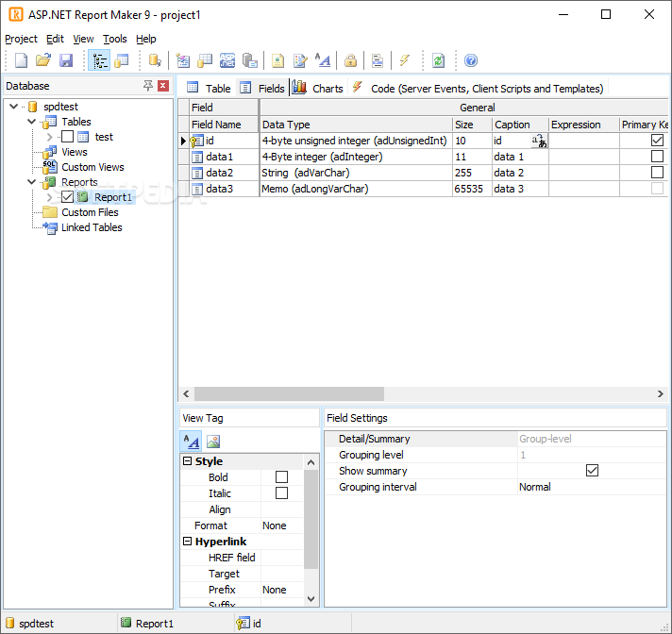Click the horizontal scrollbar thumb
Image resolution: width=672 pixels, height=634 pixels.
pyautogui.click(x=290, y=393)
